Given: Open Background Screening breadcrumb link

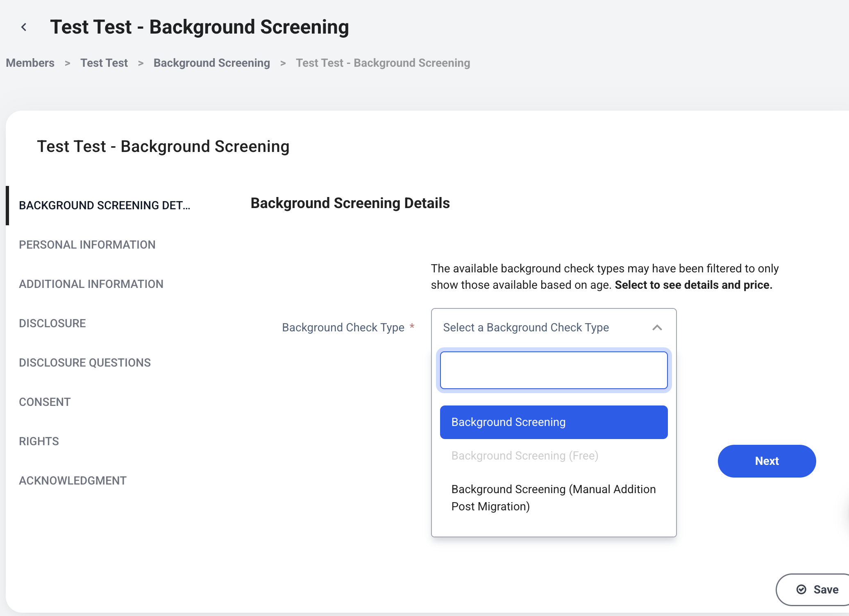Looking at the screenshot, I should (211, 63).
